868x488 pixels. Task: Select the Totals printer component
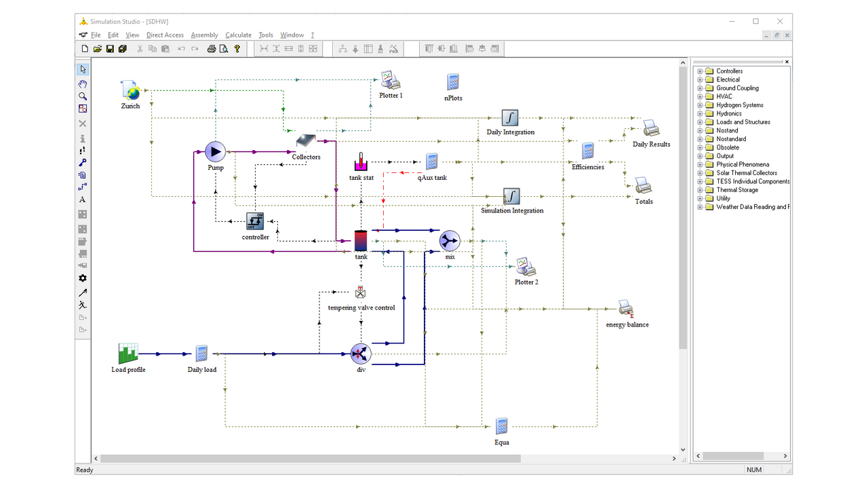643,185
